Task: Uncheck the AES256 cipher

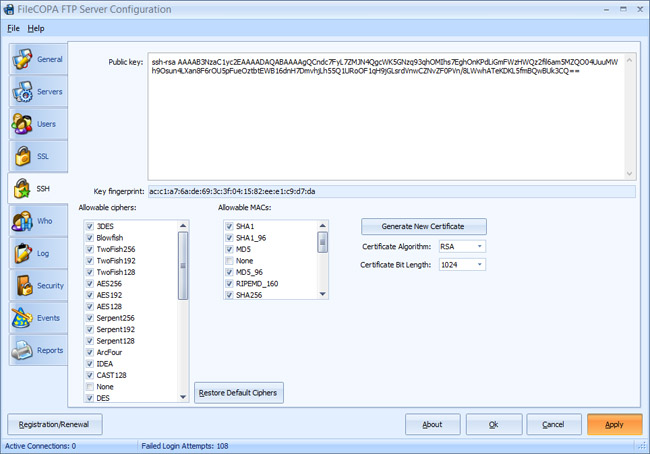Action: coord(90,284)
